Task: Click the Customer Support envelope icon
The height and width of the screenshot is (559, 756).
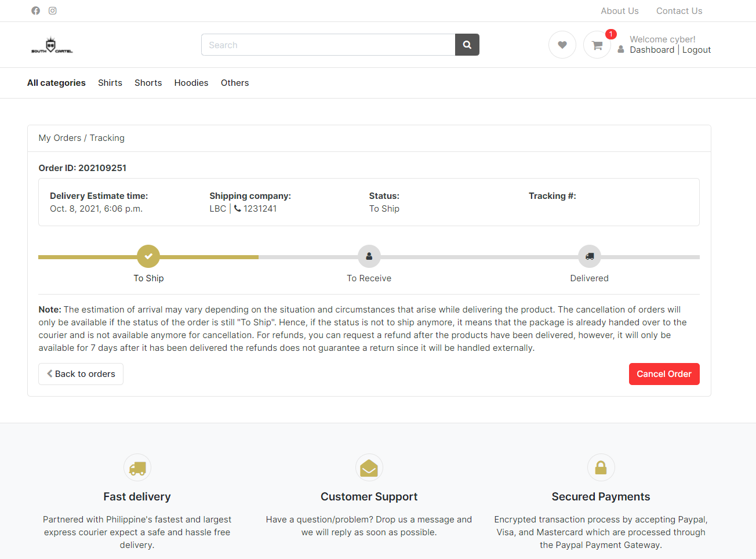Action: tap(369, 467)
